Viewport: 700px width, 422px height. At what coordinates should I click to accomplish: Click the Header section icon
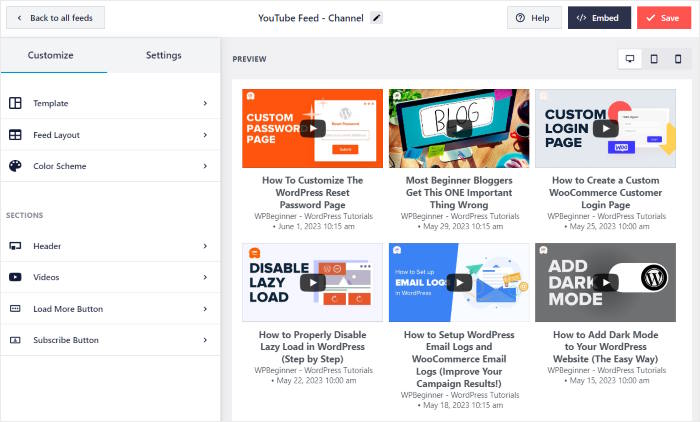pyautogui.click(x=15, y=246)
